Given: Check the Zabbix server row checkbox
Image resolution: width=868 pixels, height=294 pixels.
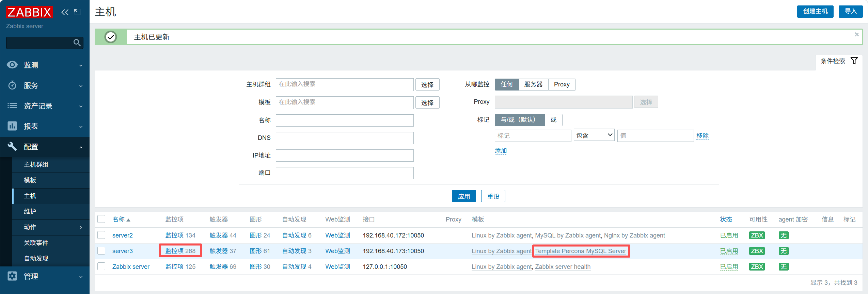Looking at the screenshot, I should (x=101, y=266).
